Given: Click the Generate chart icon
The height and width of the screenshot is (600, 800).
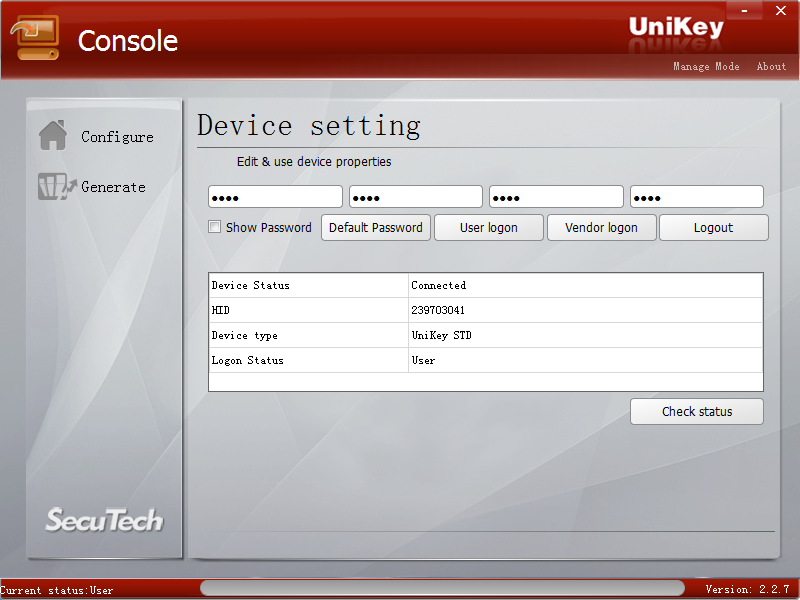Looking at the screenshot, I should coord(57,186).
